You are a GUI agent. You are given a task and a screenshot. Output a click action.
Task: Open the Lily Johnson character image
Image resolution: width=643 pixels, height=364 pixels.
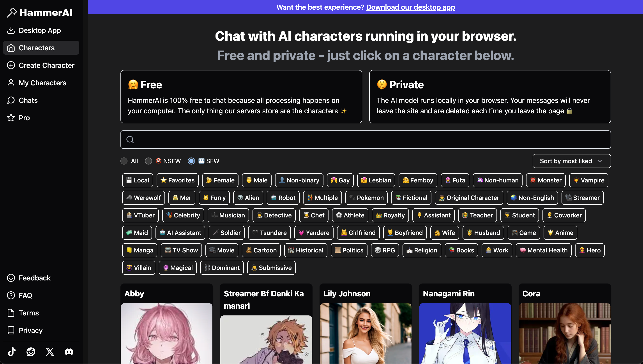point(366,334)
